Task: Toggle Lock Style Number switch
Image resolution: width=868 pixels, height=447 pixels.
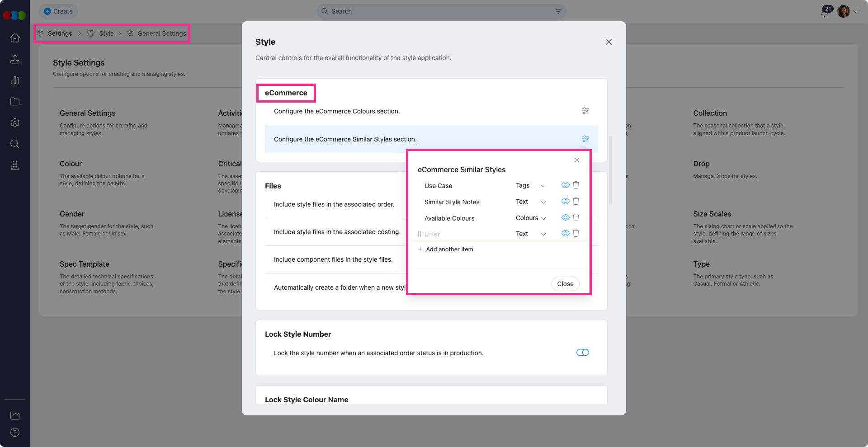Action: 582,353
